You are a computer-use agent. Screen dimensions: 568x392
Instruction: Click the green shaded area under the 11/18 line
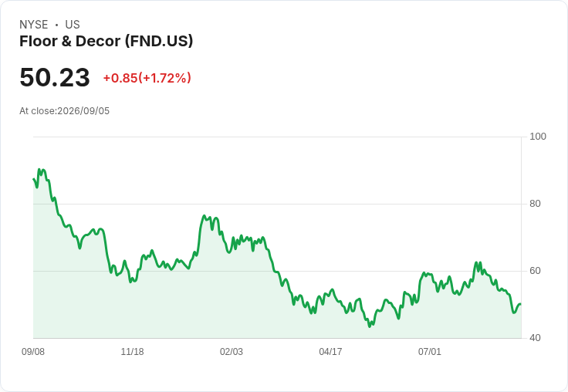pos(132,312)
